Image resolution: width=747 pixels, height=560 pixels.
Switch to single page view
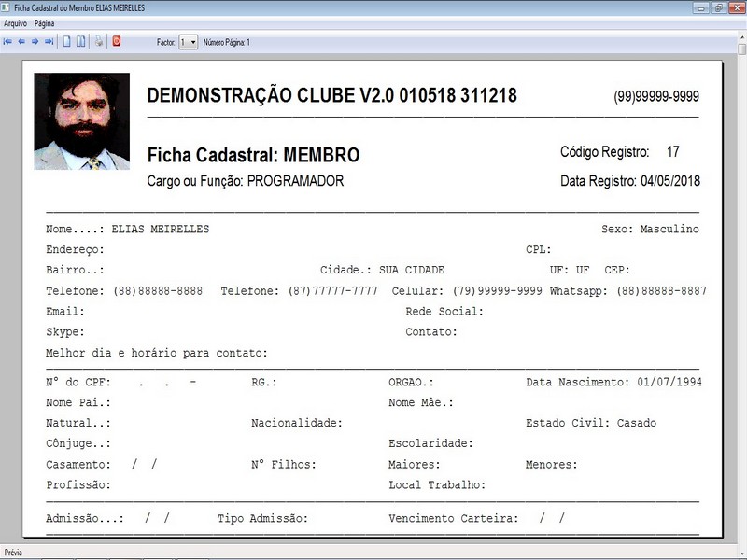(66, 42)
